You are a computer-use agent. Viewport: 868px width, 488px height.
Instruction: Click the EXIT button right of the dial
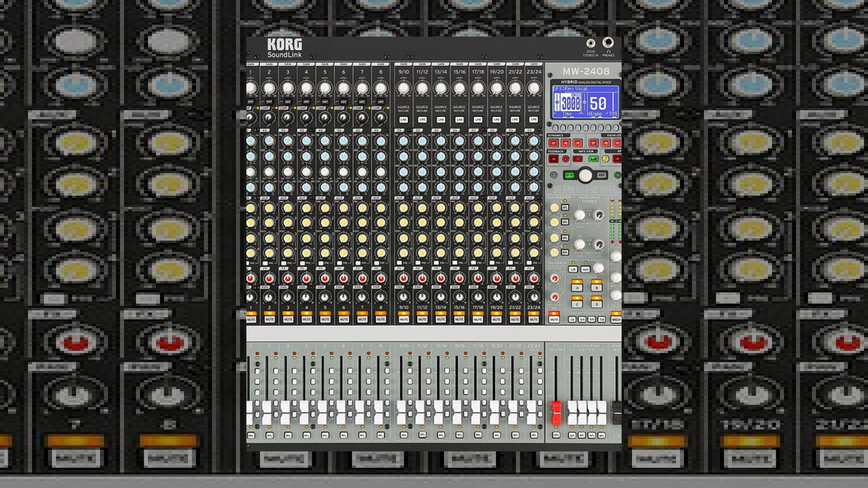tap(602, 175)
